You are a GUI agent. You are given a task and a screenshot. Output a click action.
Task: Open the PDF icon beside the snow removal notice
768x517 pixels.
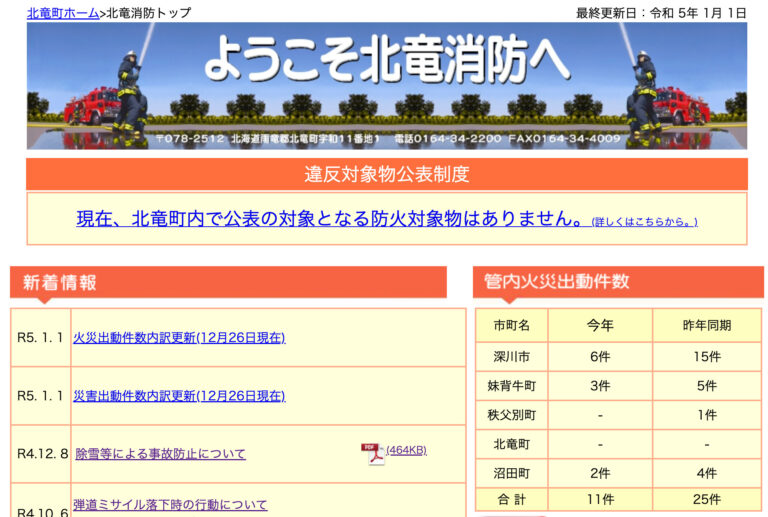coord(372,453)
